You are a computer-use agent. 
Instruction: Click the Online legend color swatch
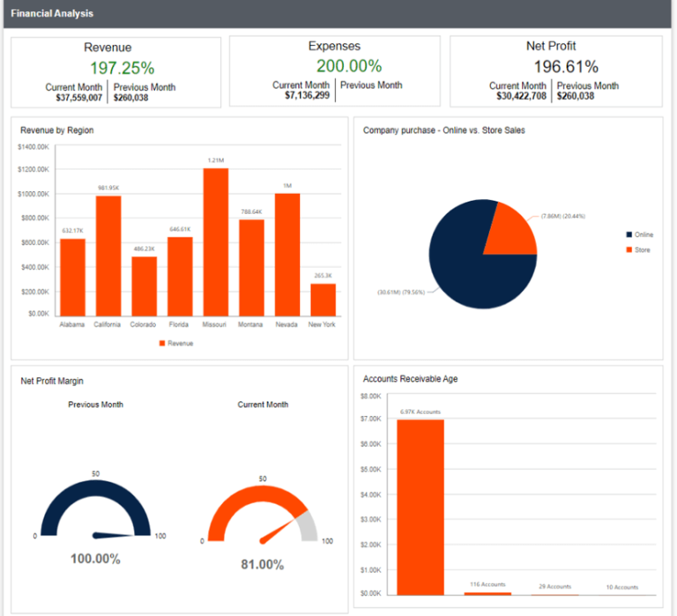(629, 234)
